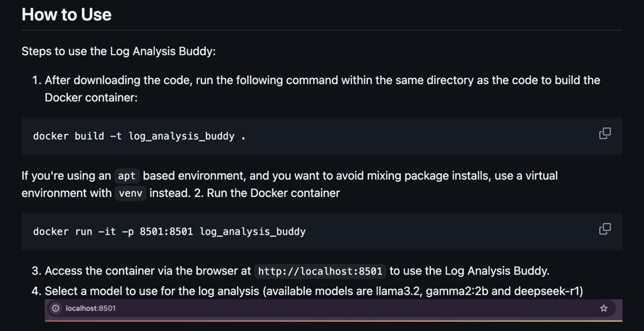Bookmark the page with the star icon
This screenshot has width=644, height=331.
click(x=603, y=308)
